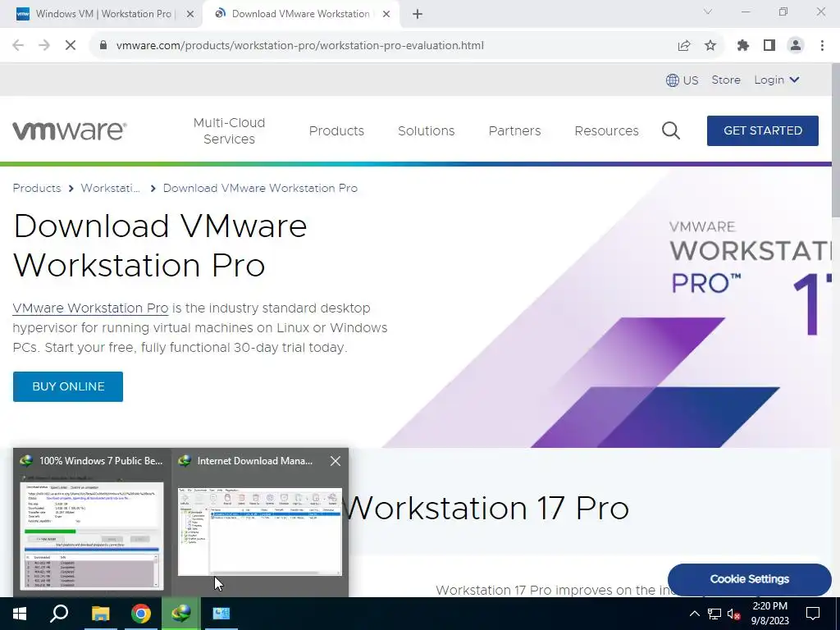Click the forward navigation arrow

[x=44, y=46]
